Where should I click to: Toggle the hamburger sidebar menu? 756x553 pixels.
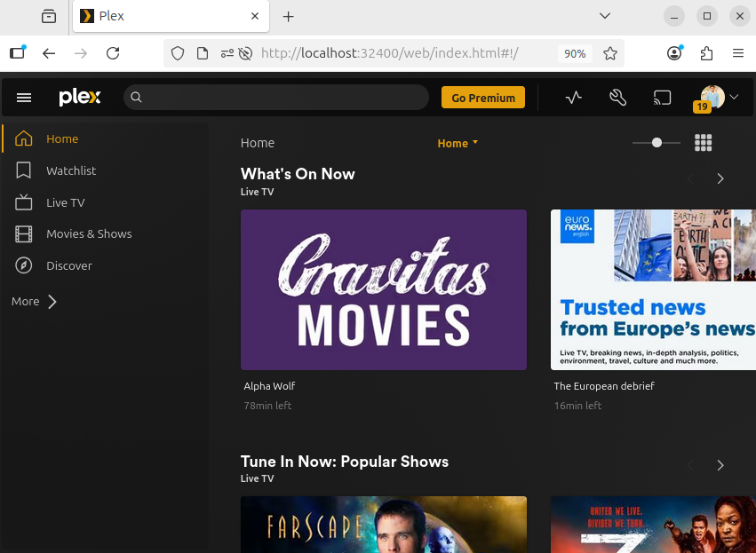(x=24, y=98)
